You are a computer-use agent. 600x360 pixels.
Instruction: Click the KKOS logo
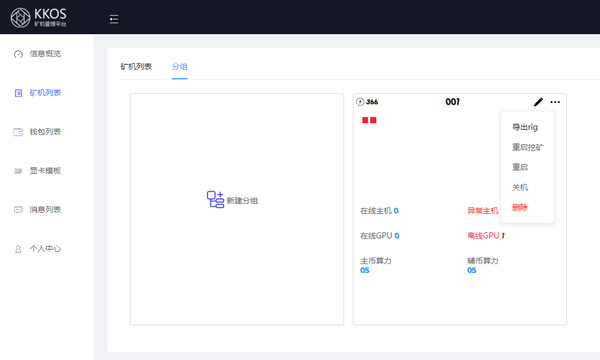click(38, 18)
